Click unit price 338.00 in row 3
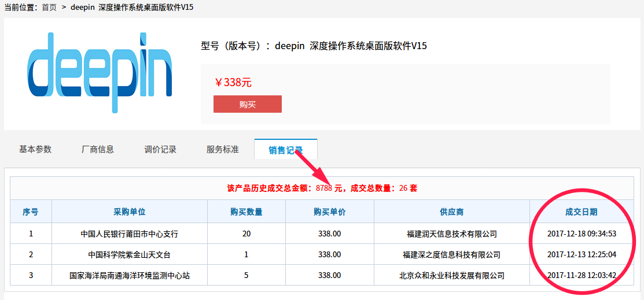This screenshot has width=644, height=300. coord(329,275)
